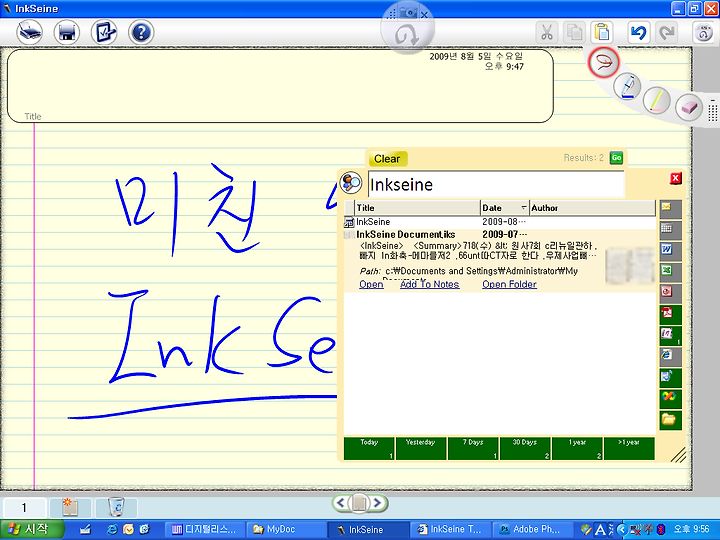Viewport: 720px width, 540px height.
Task: Filter results by PDF icon
Action: pos(670,315)
